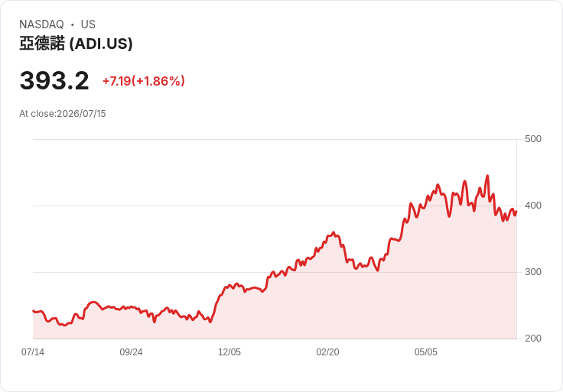Click the highest peak of the price line
The width and height of the screenshot is (563, 392).
point(487,176)
